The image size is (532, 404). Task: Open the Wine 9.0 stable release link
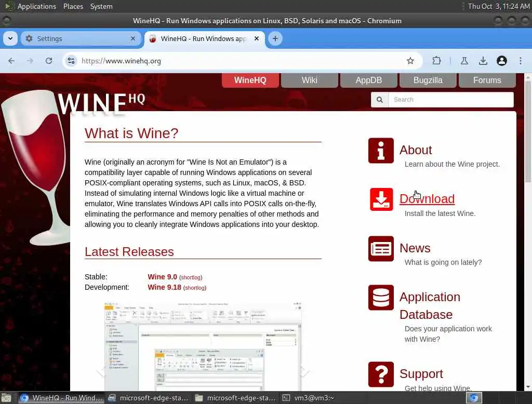162,277
